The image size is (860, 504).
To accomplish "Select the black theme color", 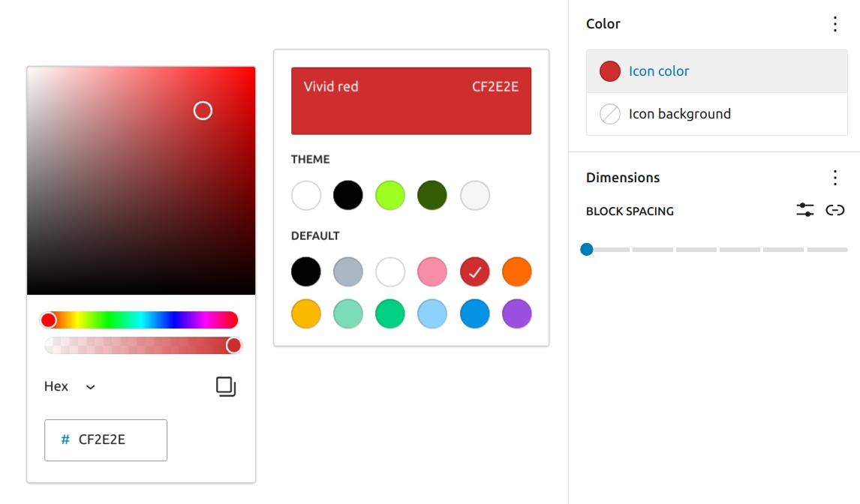I will 348,194.
